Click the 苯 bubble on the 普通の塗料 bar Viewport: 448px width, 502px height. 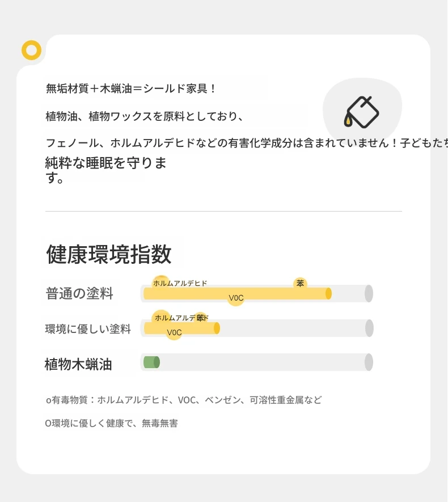tap(300, 284)
